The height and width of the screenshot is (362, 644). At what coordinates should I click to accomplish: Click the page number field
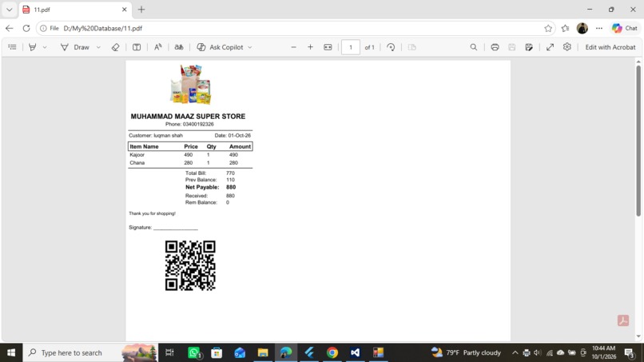pyautogui.click(x=351, y=47)
